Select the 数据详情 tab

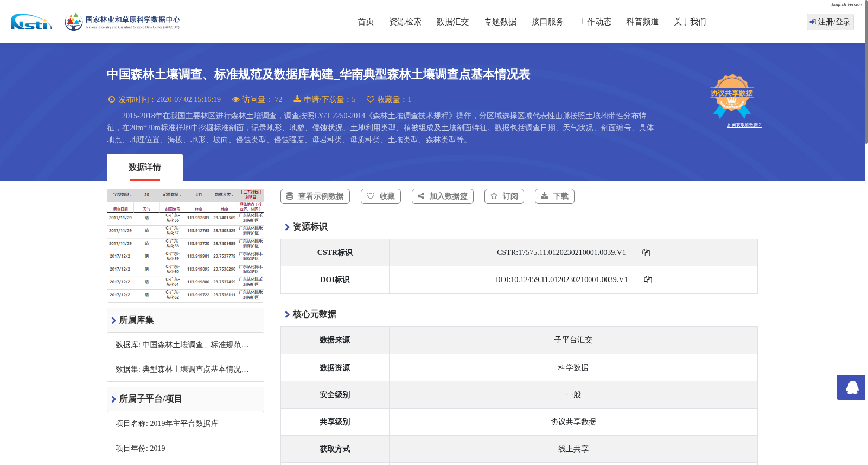[145, 167]
